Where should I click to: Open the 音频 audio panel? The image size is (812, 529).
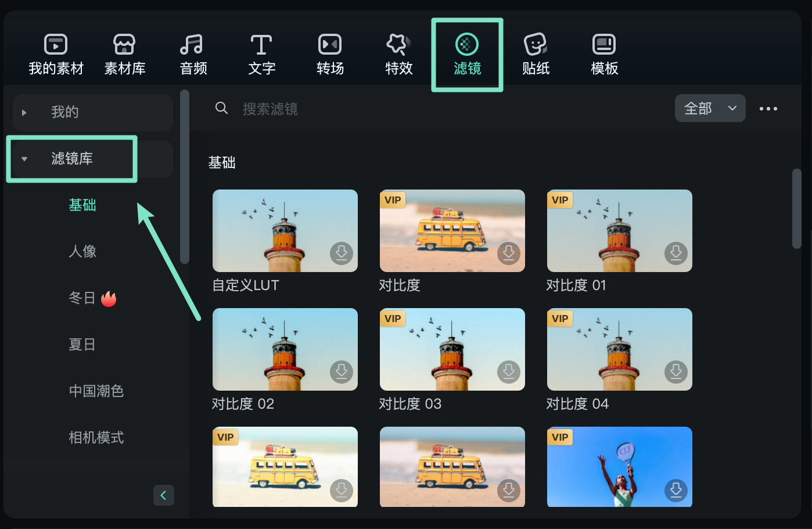coord(192,53)
